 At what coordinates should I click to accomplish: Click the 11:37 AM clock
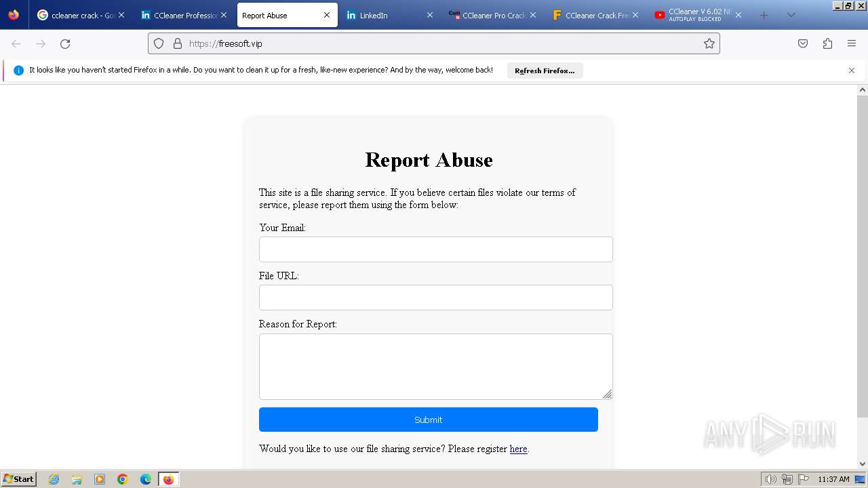(833, 479)
